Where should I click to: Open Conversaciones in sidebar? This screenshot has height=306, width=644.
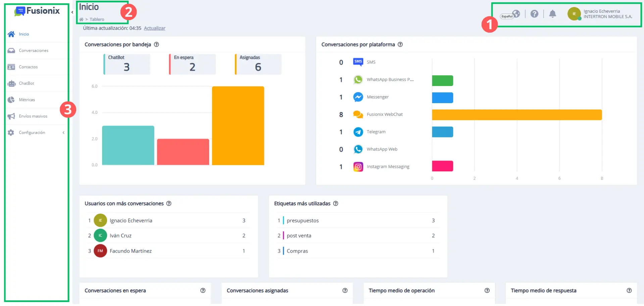tap(34, 50)
